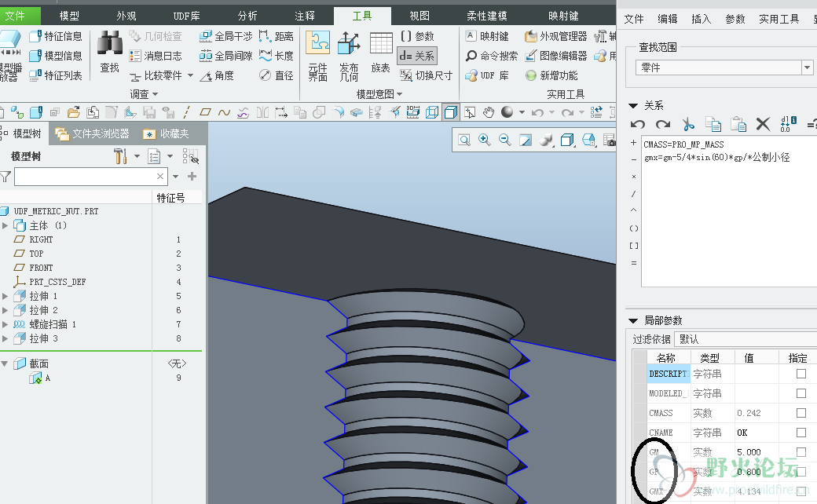Expand 主体 (1) tree node
817x504 pixels.
[5, 225]
